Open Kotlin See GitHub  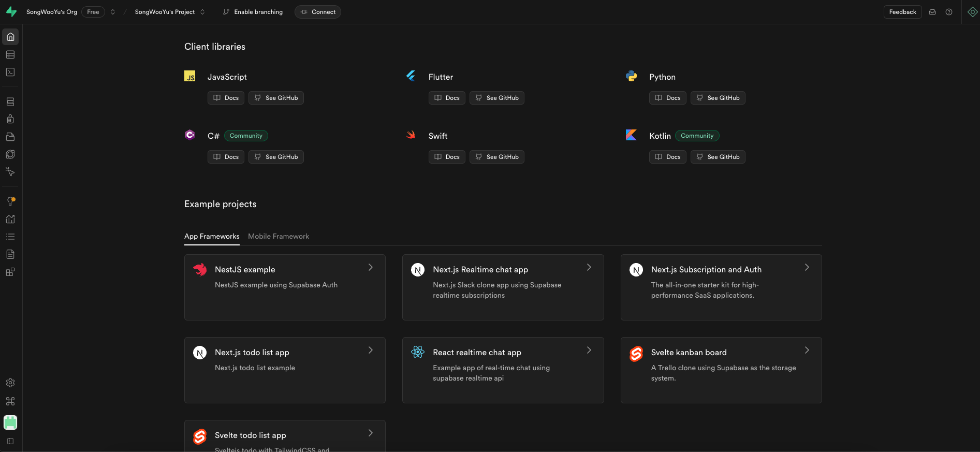pyautogui.click(x=718, y=157)
